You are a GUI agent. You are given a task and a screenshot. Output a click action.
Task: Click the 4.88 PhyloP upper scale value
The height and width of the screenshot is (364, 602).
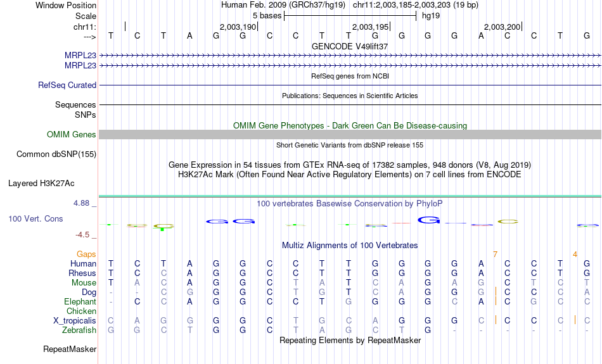click(x=81, y=203)
